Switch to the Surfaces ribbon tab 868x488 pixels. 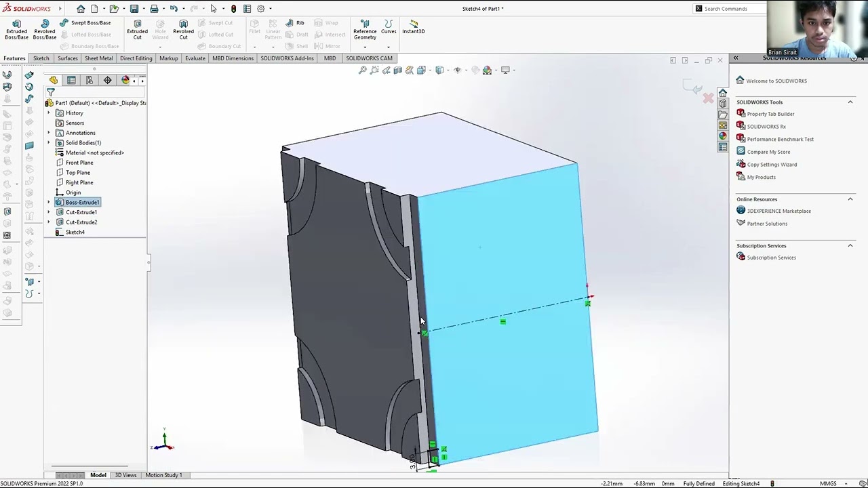pos(68,58)
